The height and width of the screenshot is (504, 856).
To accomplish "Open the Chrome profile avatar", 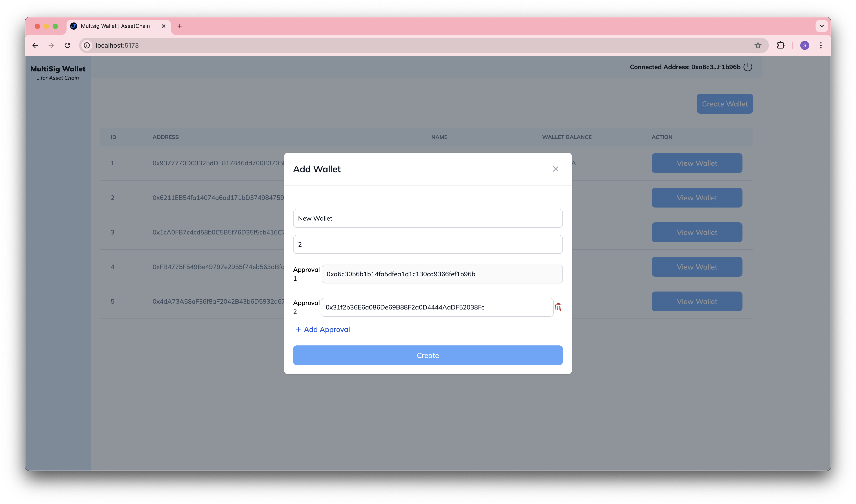I will 804,46.
